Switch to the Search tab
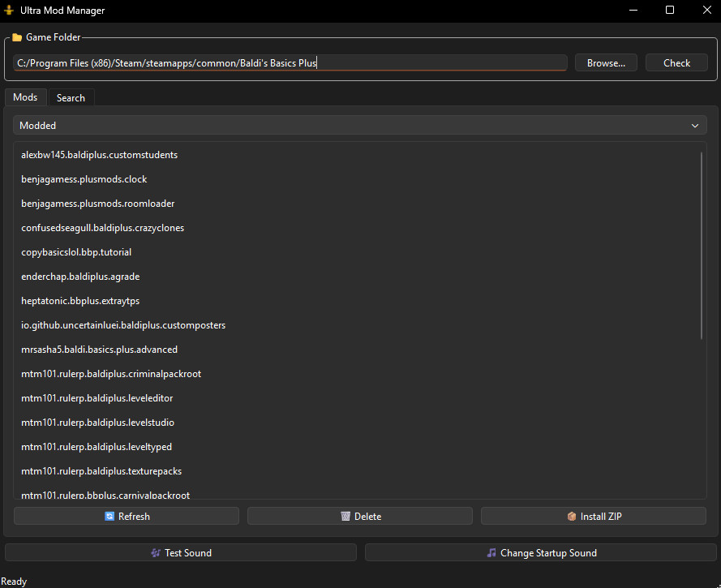Screen dimensions: 721x588 [x=71, y=97]
